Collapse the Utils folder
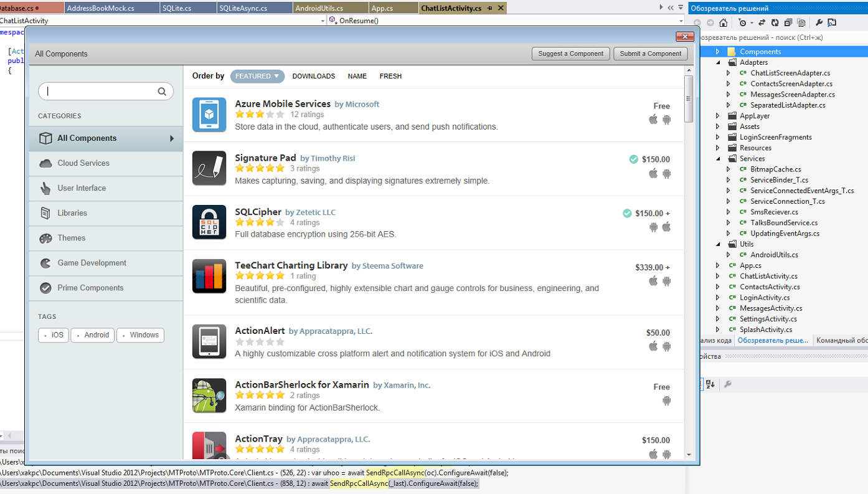 click(717, 244)
